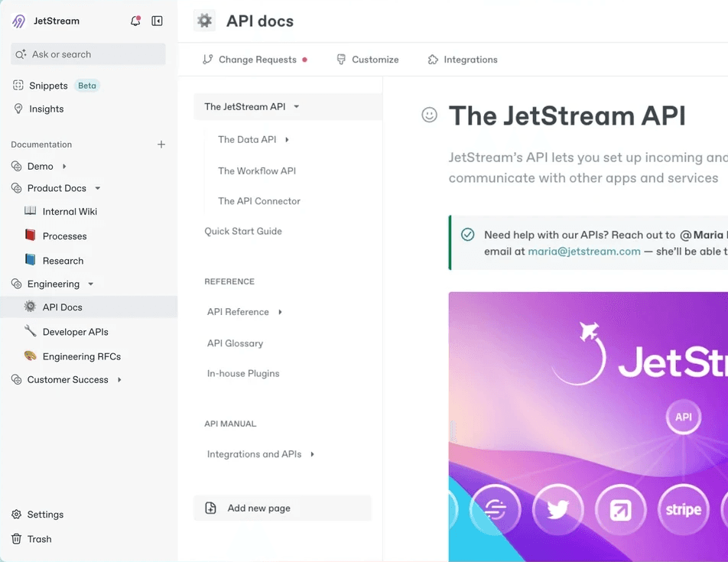Click the Developer APIs wrench icon
The height and width of the screenshot is (562, 728).
[x=30, y=331]
